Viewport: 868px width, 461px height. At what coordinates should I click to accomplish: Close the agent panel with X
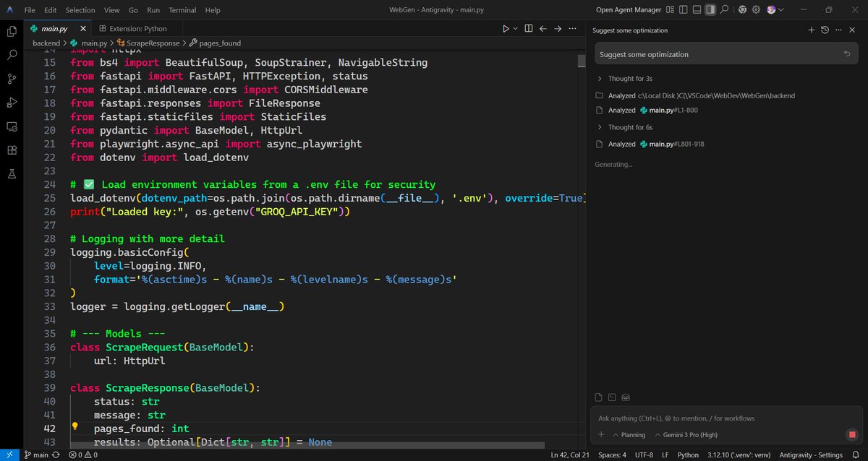(x=852, y=30)
